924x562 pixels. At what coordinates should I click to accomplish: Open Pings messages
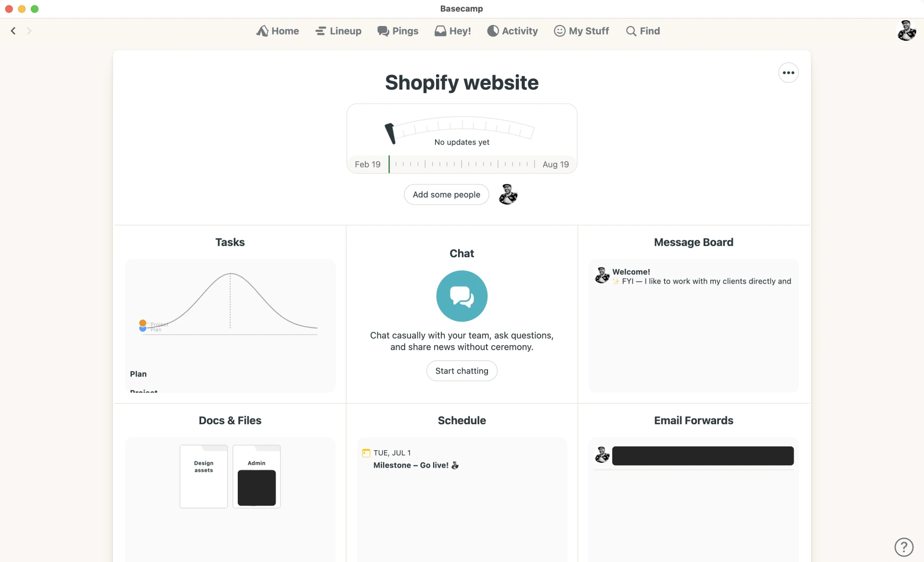click(398, 30)
